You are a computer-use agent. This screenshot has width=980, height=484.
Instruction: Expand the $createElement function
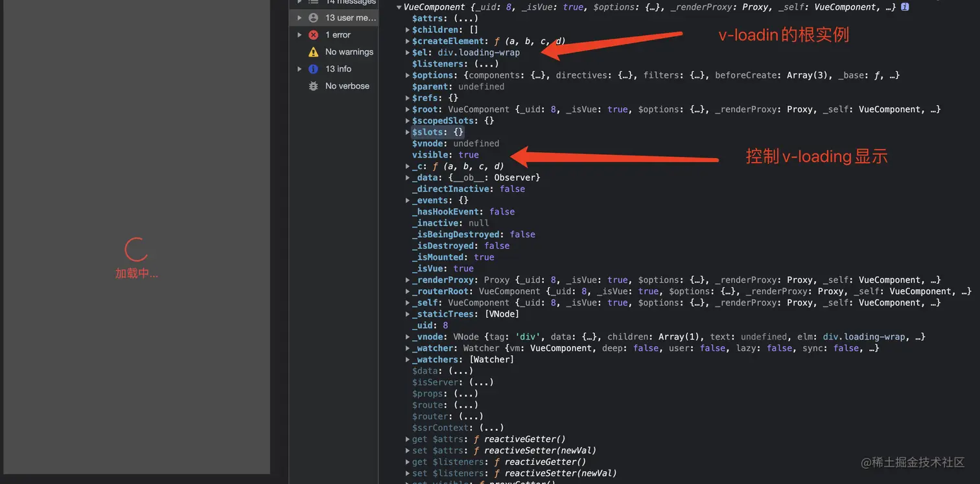click(x=408, y=41)
